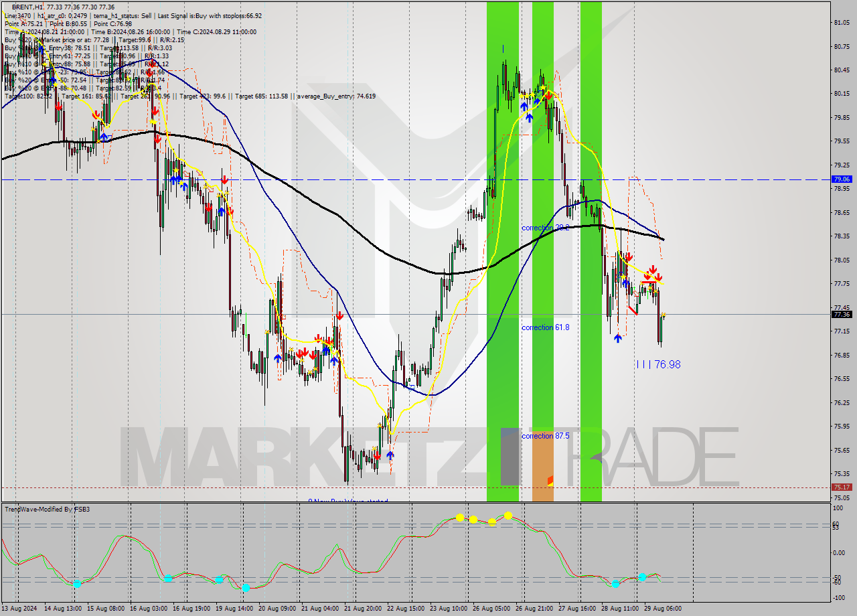The height and width of the screenshot is (616, 857).
Task: Click the rightmost yellow dot on TrendWave indicator
Action: (x=508, y=516)
